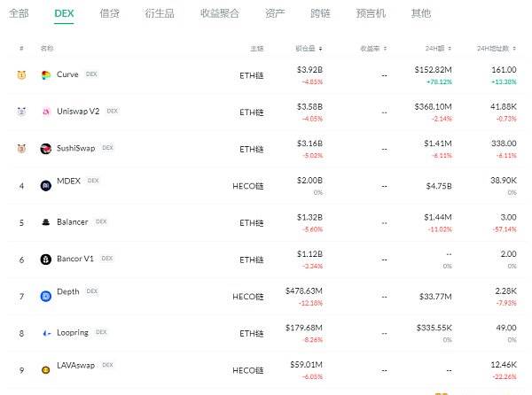Switch to the 衍生品 tab

(160, 13)
